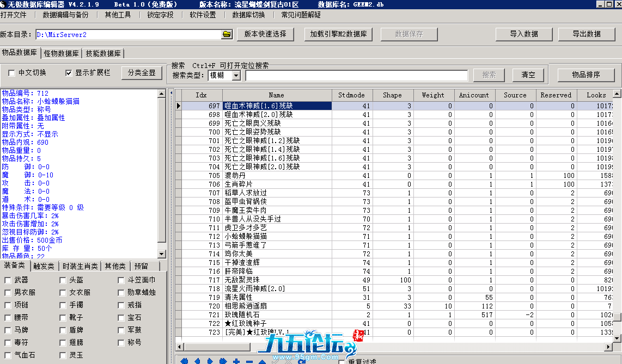Delete current record with minus icon
622x364 pixels.
[x=249, y=361]
